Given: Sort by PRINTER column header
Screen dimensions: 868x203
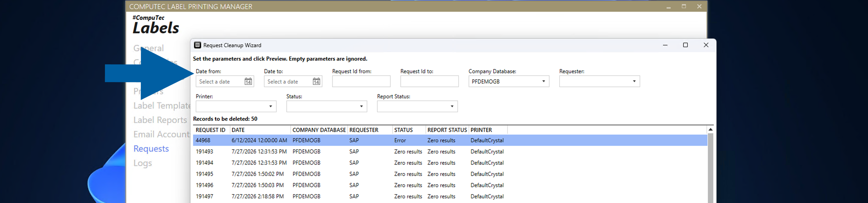Looking at the screenshot, I should [x=488, y=130].
